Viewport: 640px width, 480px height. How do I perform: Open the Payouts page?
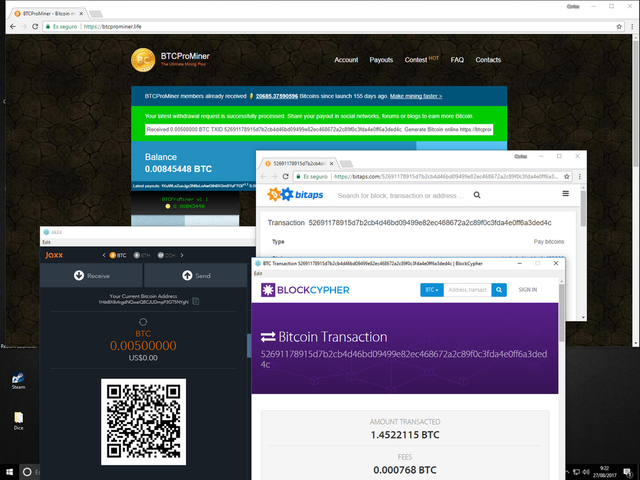tap(381, 60)
